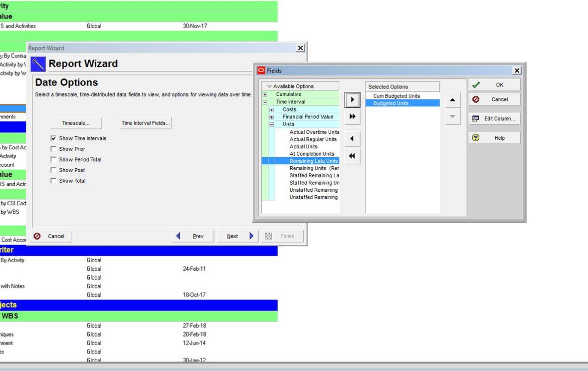The width and height of the screenshot is (588, 371).
Task: Click the Time Interval tree item label
Action: [x=291, y=102]
